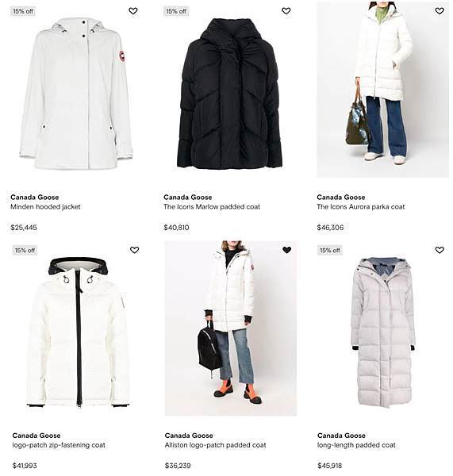Screen dimensions: 453x476
Task: View the grey long-length padded coat image
Action: tap(383, 332)
